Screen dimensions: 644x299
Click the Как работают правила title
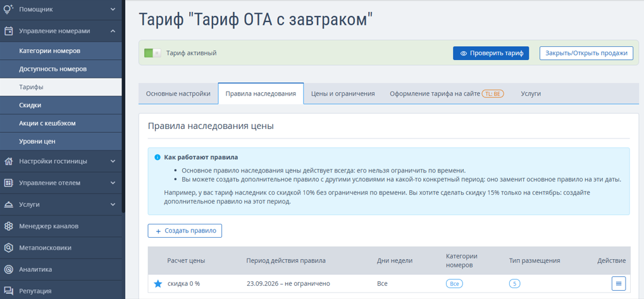pos(201,157)
